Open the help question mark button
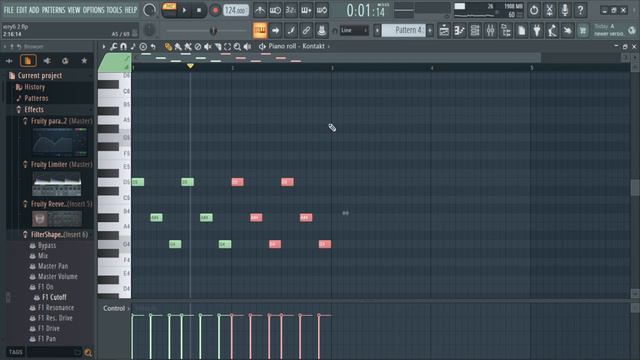This screenshot has width=640, height=360. (x=580, y=10)
